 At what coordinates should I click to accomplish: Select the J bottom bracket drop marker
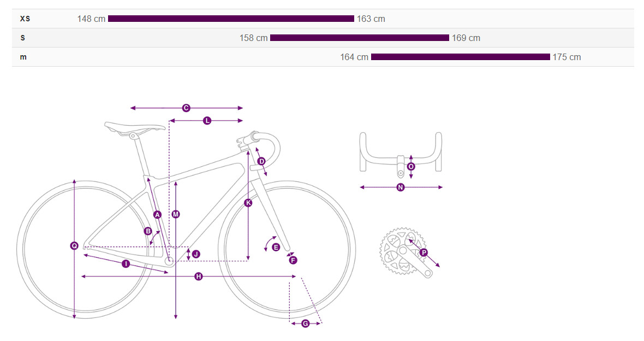[196, 254]
